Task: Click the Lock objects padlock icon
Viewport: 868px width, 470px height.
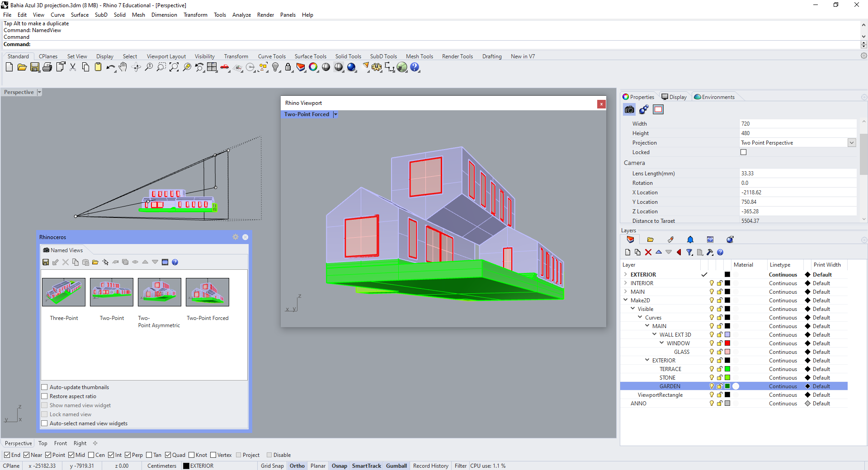Action: pos(288,67)
